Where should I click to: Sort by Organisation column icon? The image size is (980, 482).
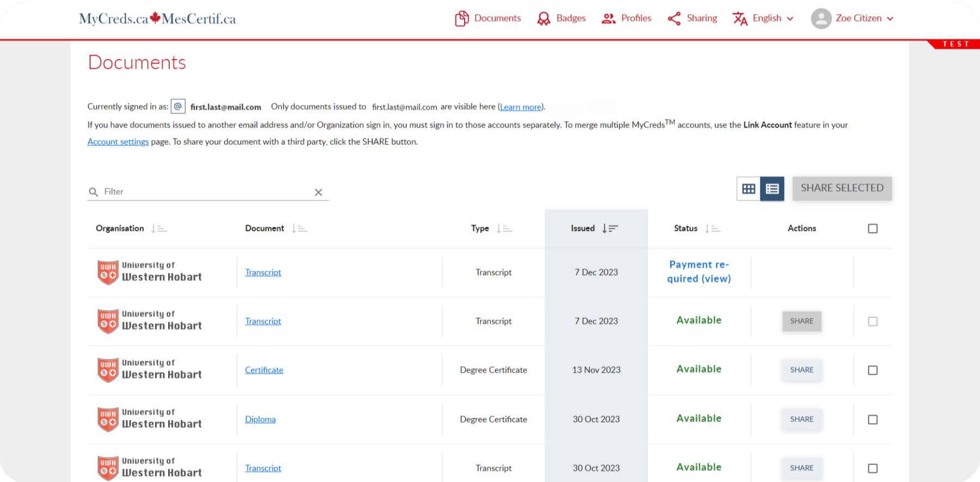pyautogui.click(x=159, y=228)
